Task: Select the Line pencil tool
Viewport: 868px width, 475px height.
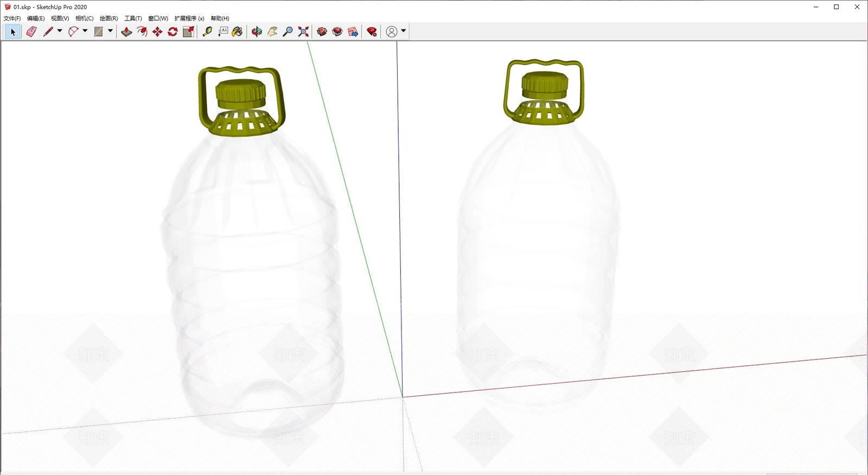Action: point(48,32)
